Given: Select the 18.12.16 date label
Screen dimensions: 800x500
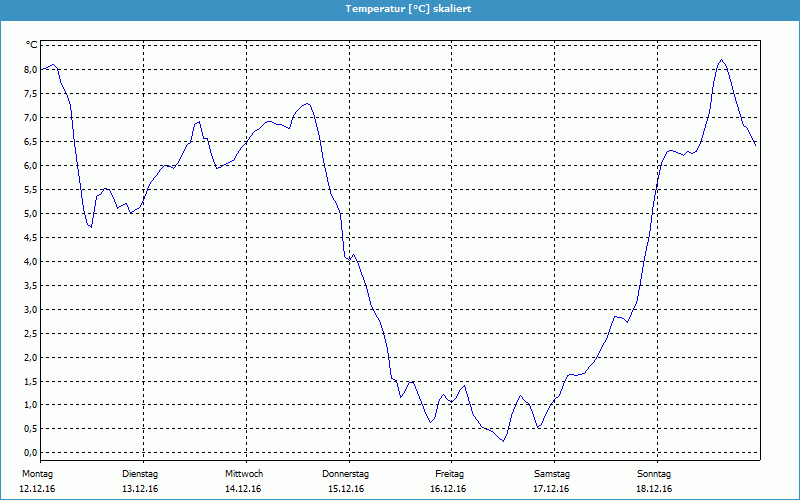Looking at the screenshot, I should [x=654, y=489].
